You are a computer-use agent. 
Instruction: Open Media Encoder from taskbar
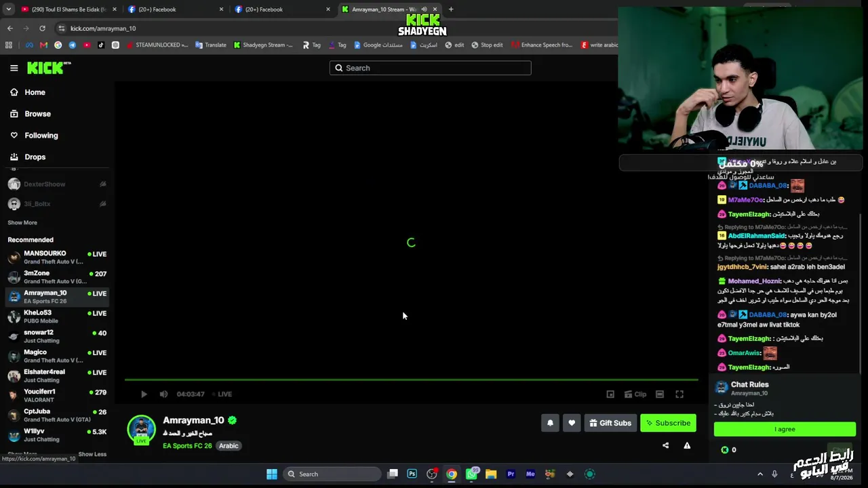point(530,474)
